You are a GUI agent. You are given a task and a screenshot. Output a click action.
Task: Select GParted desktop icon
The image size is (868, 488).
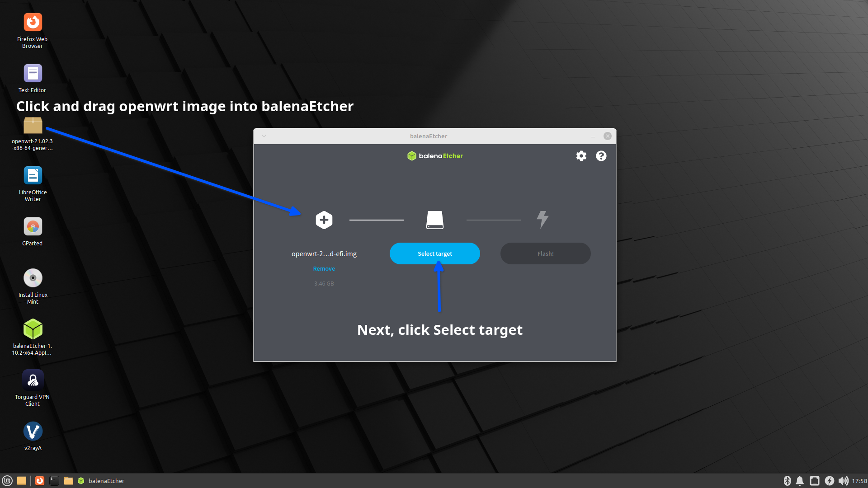(x=33, y=232)
